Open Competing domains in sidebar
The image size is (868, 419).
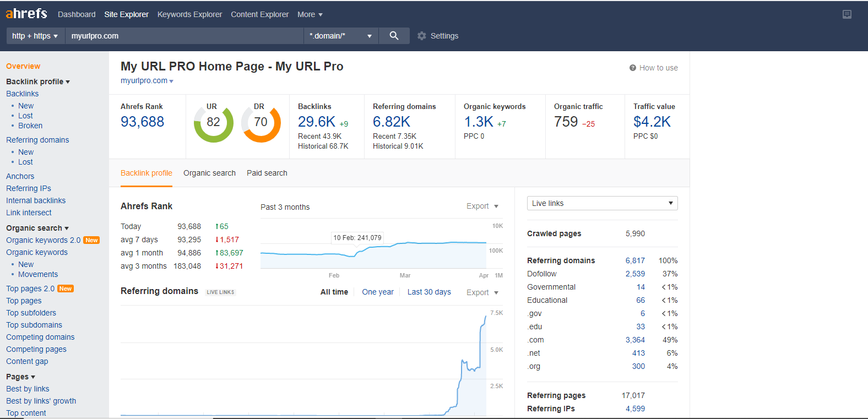[x=40, y=337]
